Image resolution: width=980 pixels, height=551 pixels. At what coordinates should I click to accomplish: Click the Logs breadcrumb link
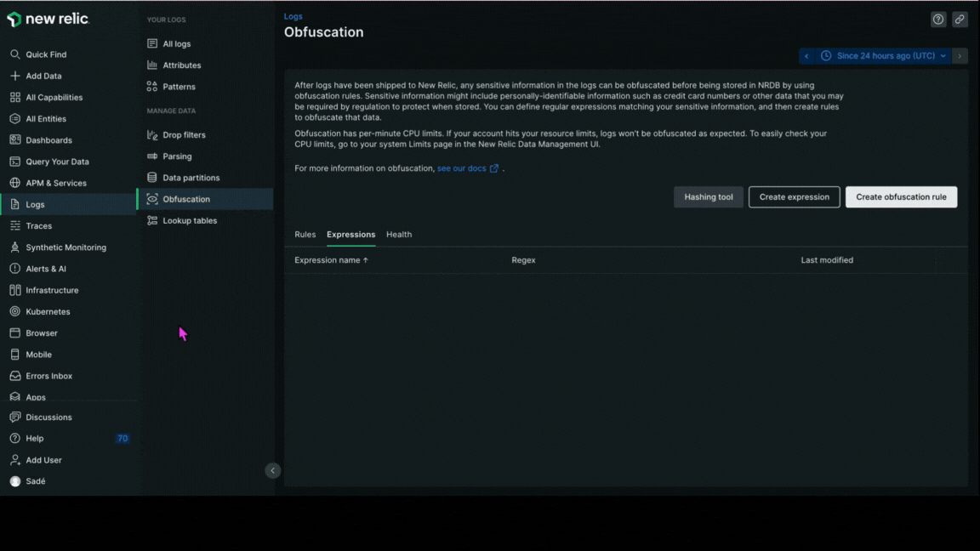click(x=293, y=16)
